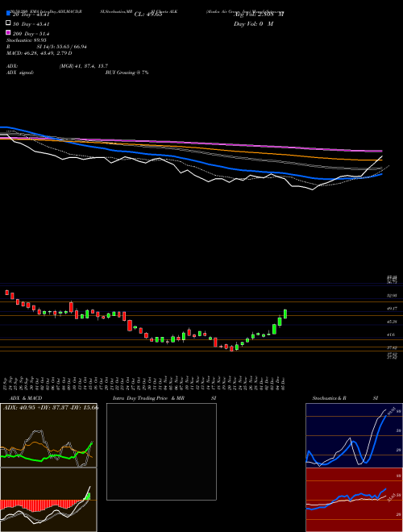Click the 'ADX & MACD' panel title
Viewport: 403px width, 532px height.
coord(26,398)
